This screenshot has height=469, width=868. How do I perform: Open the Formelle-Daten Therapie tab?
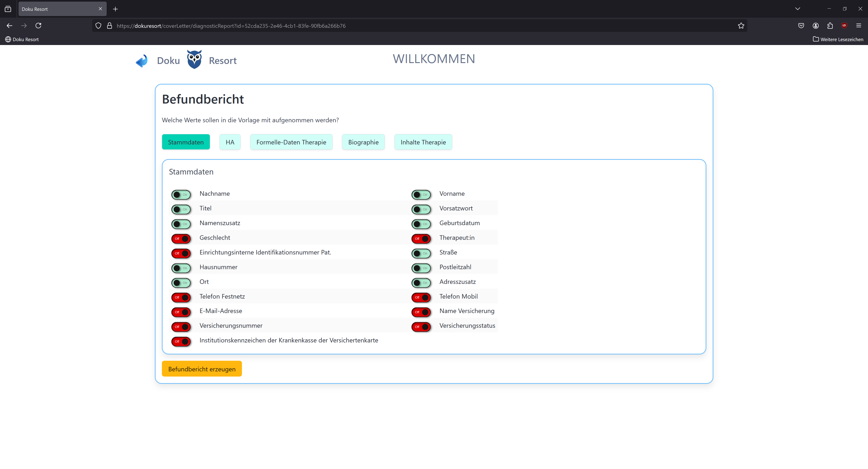click(291, 142)
